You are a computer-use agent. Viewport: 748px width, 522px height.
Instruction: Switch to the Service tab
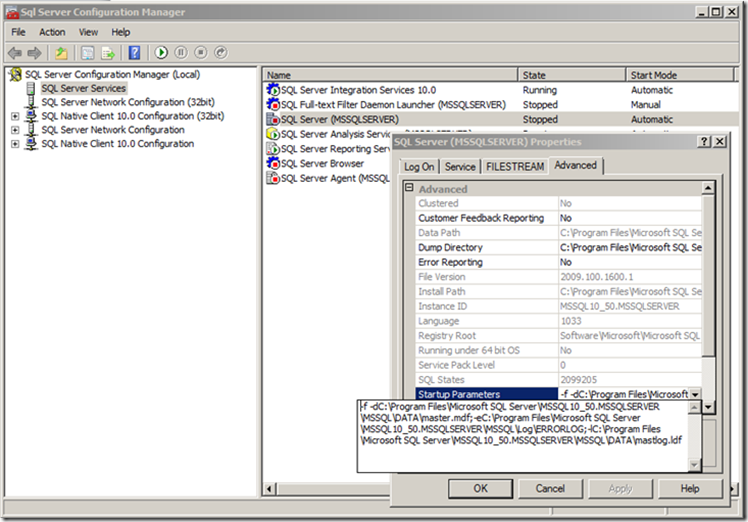click(460, 167)
